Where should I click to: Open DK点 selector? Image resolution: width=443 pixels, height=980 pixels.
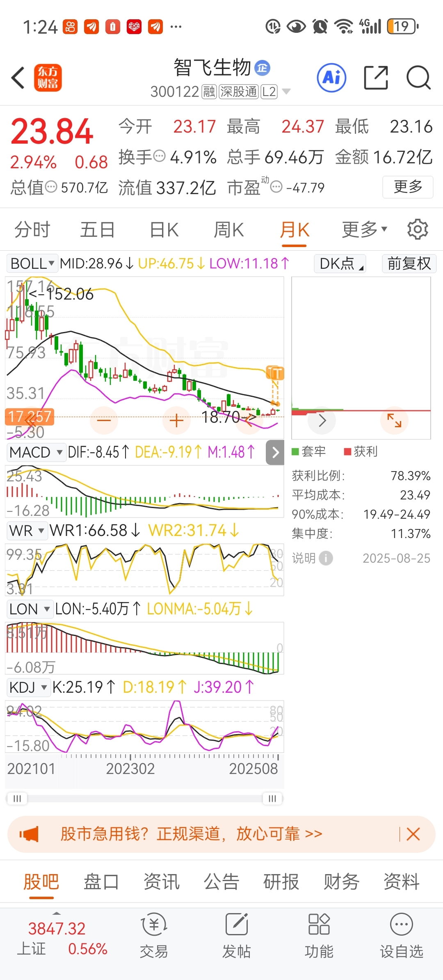[340, 263]
